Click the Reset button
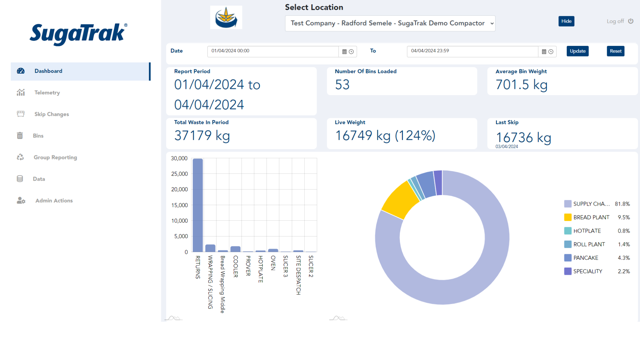 click(616, 51)
